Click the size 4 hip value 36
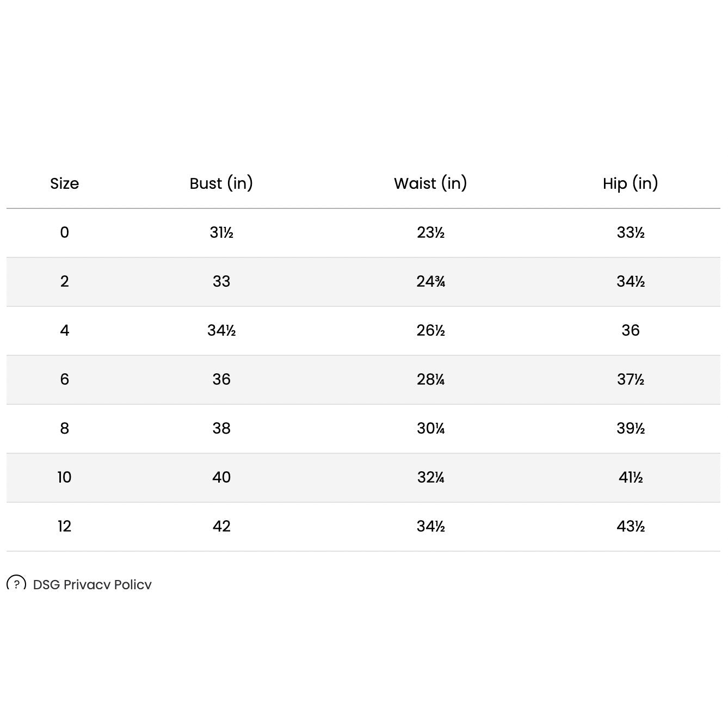The height and width of the screenshot is (728, 728). [x=630, y=330]
